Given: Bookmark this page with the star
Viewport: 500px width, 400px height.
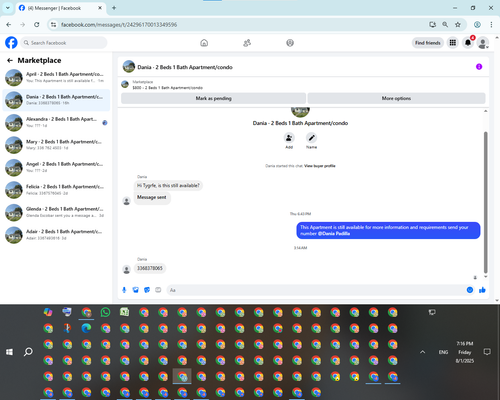Looking at the screenshot, I should pos(458,24).
